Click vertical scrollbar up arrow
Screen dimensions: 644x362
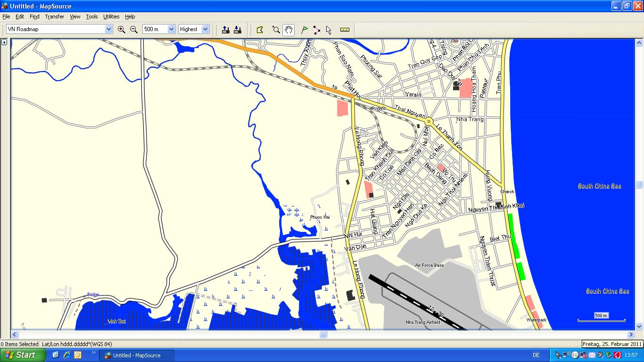639,42
